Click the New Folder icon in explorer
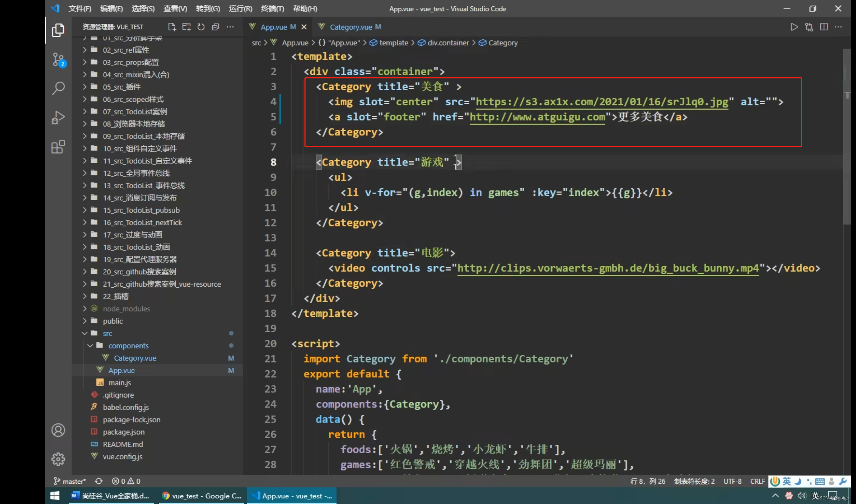 coord(187,27)
